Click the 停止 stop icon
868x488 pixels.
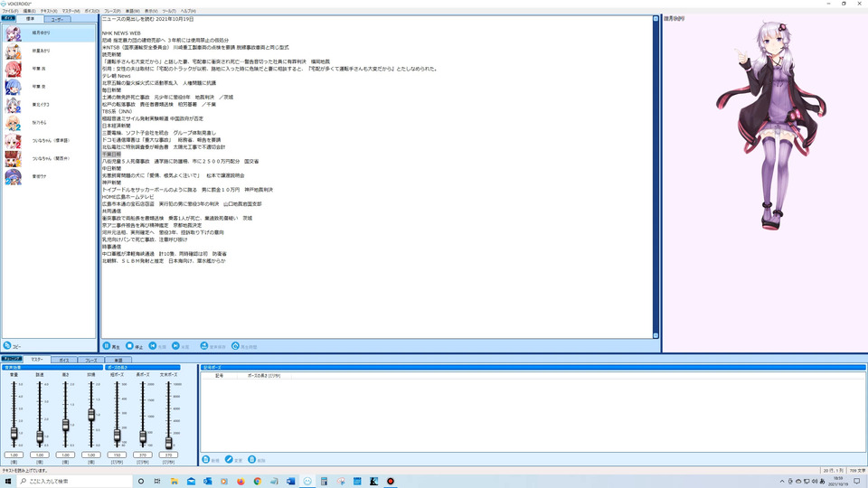pos(129,346)
